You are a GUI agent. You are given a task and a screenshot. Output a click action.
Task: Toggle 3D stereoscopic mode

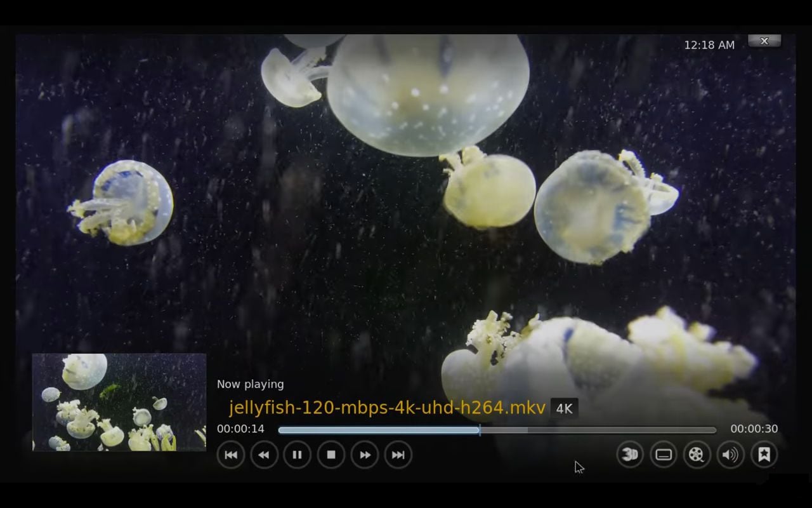pos(630,455)
